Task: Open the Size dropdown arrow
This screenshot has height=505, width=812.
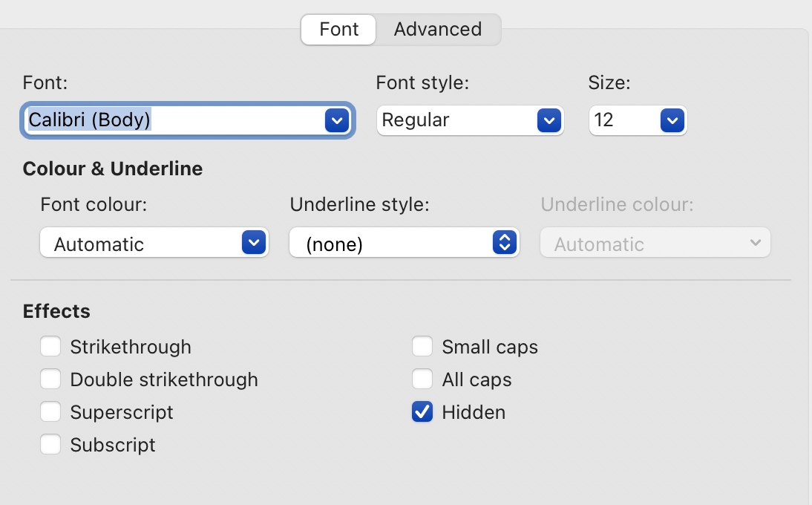Action: coord(672,121)
